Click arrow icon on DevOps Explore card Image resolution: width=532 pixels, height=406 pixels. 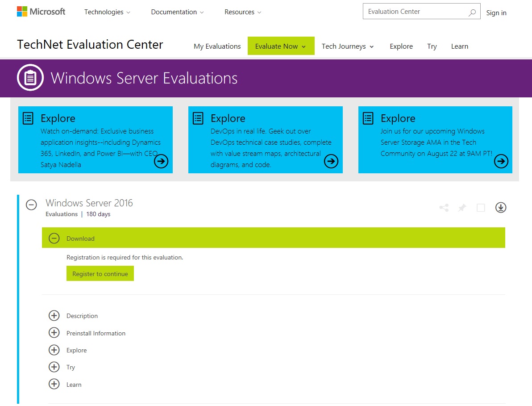pyautogui.click(x=331, y=161)
